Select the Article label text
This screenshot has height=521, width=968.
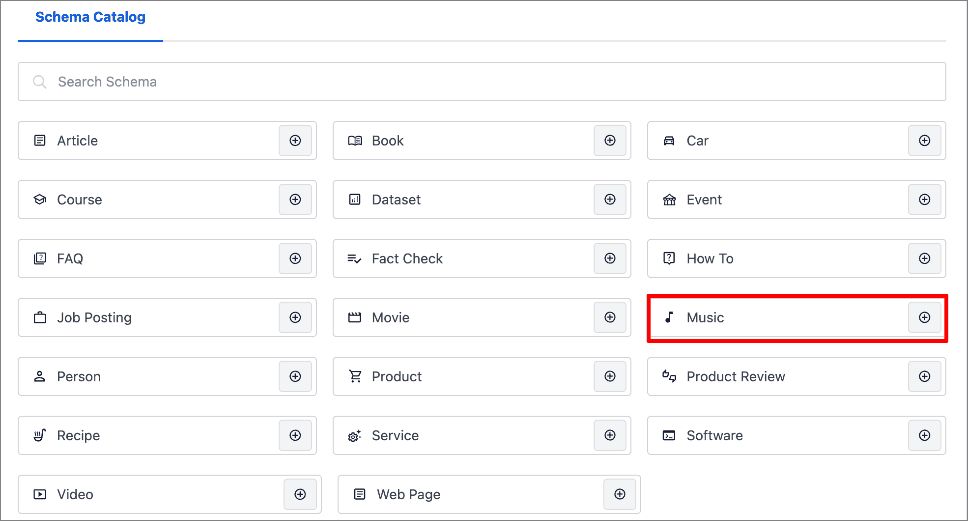click(x=77, y=141)
